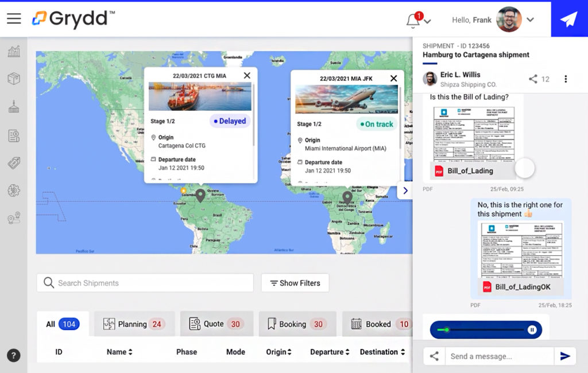
Task: Expand the notifications dropdown chevron
Action: [x=427, y=21]
